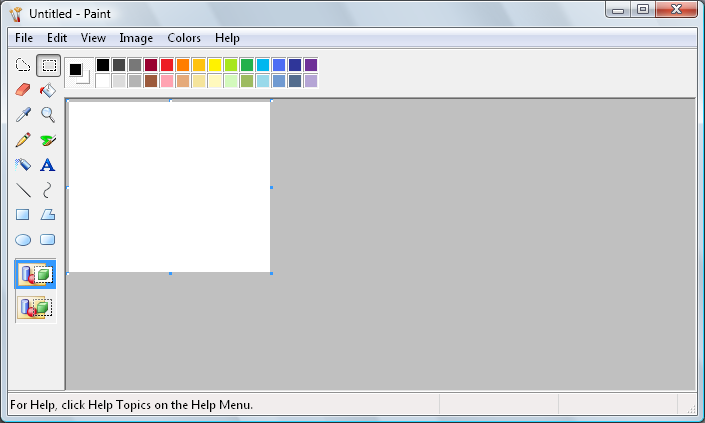The height and width of the screenshot is (423, 705).
Task: Choose the rectangular Select tool
Action: (49, 66)
